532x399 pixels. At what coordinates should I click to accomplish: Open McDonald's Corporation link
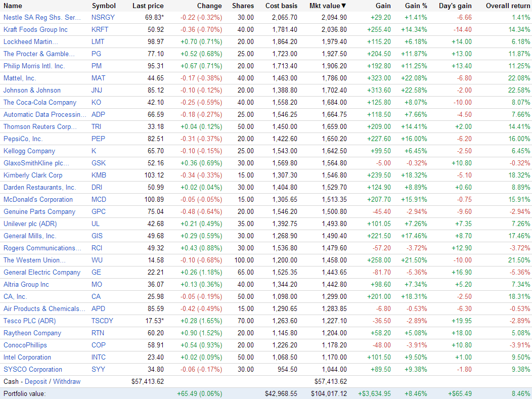[38, 199]
